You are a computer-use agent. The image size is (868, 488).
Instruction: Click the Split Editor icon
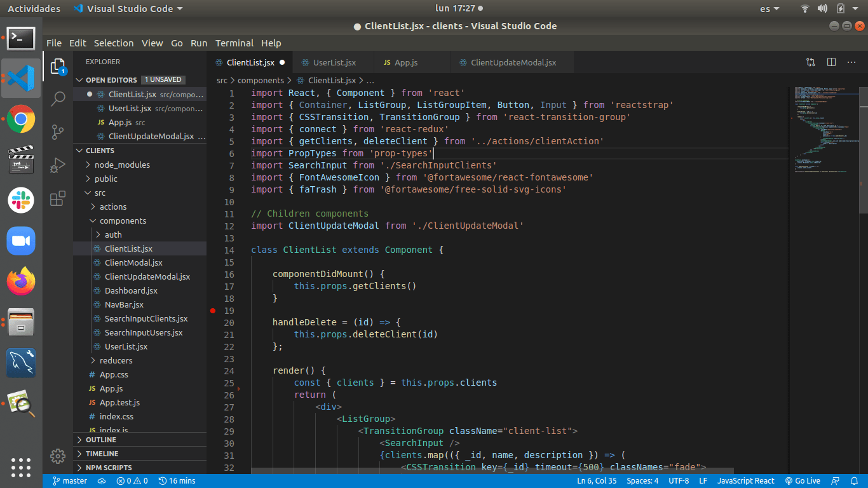pos(831,62)
